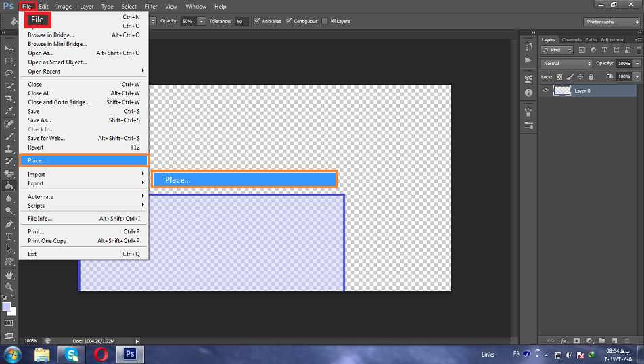Toggle filter for type layers
The height and width of the screenshot is (364, 644).
tap(605, 50)
